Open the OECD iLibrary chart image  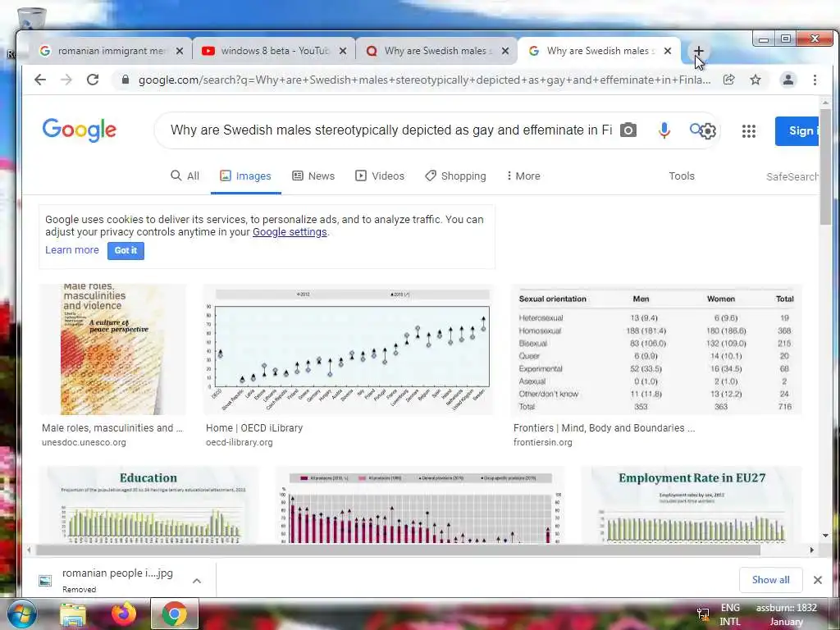[348, 349]
